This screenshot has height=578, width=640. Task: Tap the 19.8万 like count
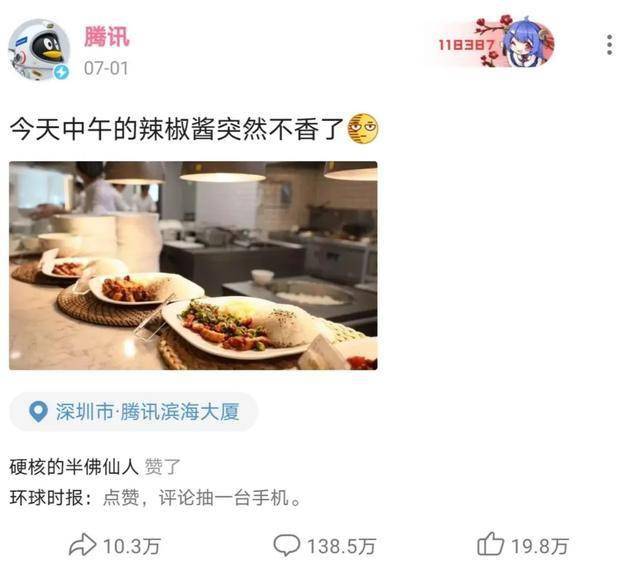(x=540, y=546)
